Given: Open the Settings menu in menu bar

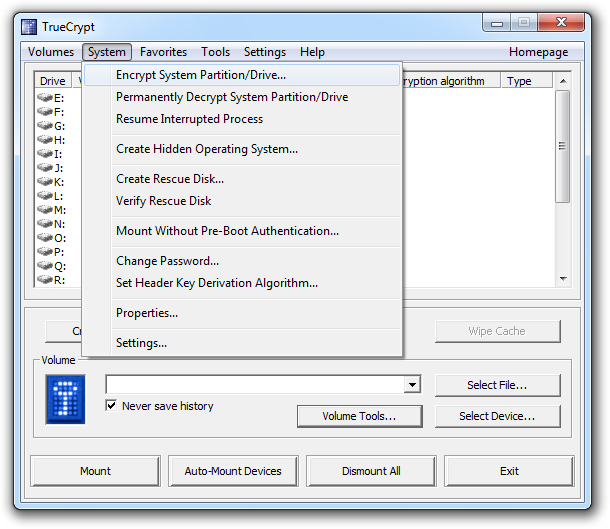Looking at the screenshot, I should coord(265,52).
